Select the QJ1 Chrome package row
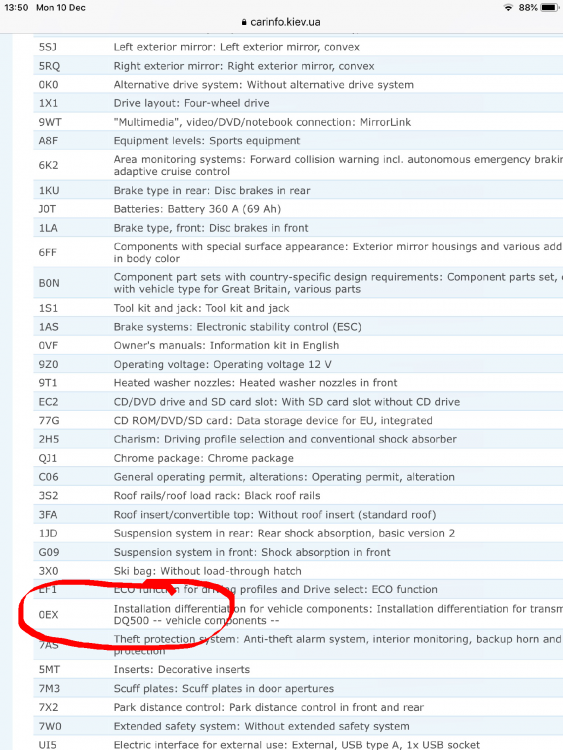This screenshot has height=750, width=563. point(298,458)
